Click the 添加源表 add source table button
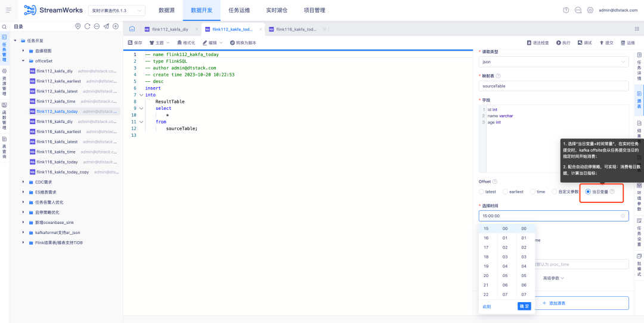The width and height of the screenshot is (644, 323). 553,303
